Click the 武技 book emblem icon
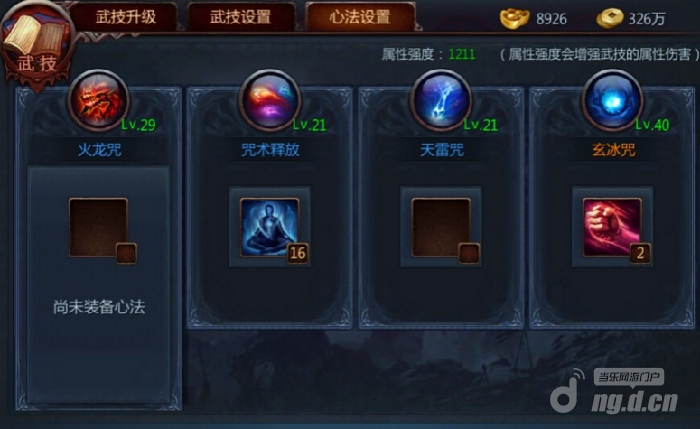The image size is (700, 429). 37,45
